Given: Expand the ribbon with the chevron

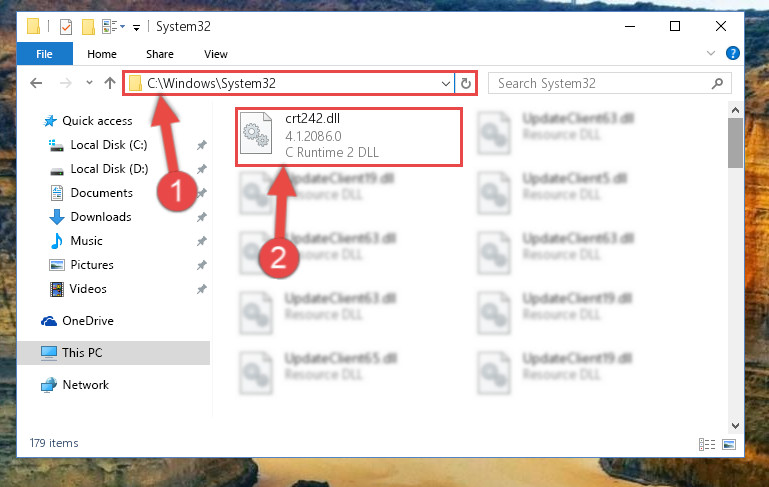Looking at the screenshot, I should pos(710,53).
